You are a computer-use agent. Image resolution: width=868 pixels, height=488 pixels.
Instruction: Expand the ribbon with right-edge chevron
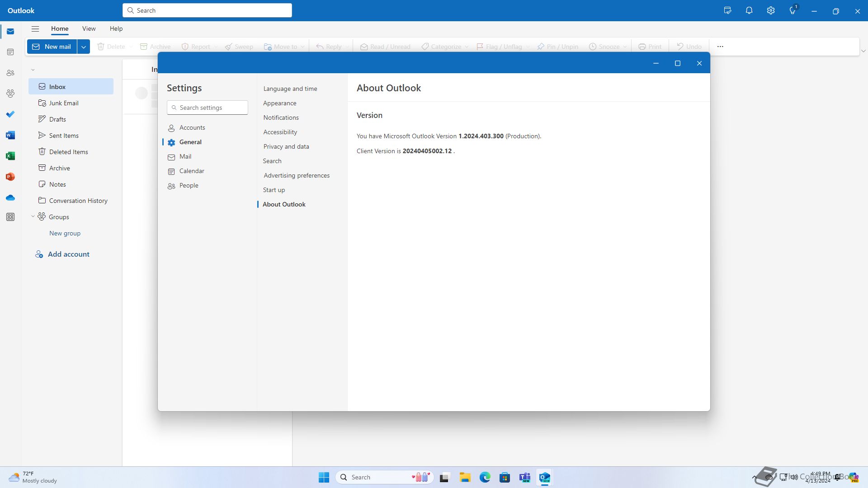click(863, 51)
